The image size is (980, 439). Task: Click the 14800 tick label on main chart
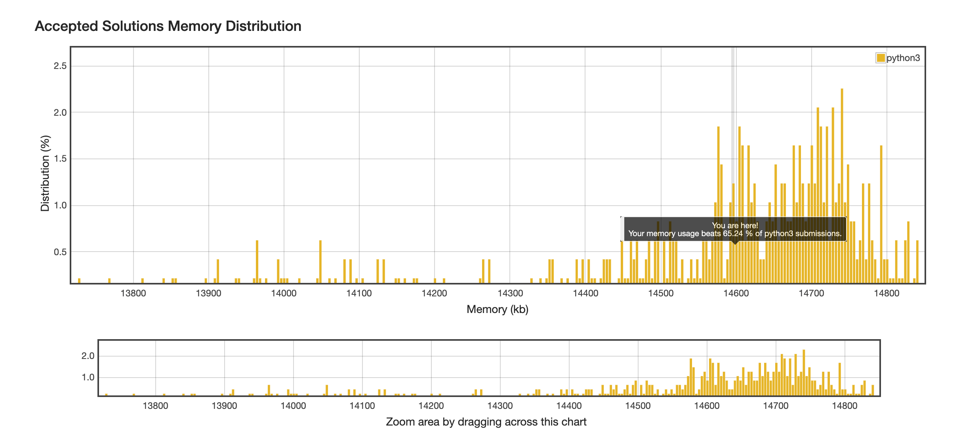[x=887, y=294]
